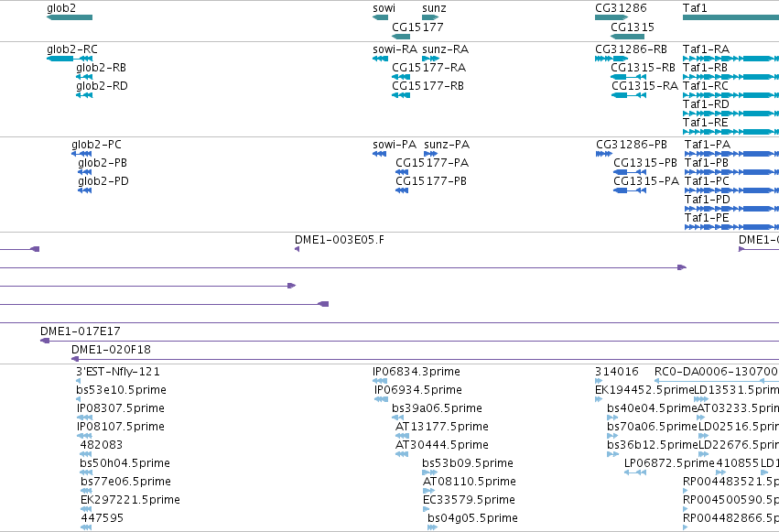Screen dimensions: 779x532
Task: Click the IP06834.3prime EST
Action: coord(417,372)
